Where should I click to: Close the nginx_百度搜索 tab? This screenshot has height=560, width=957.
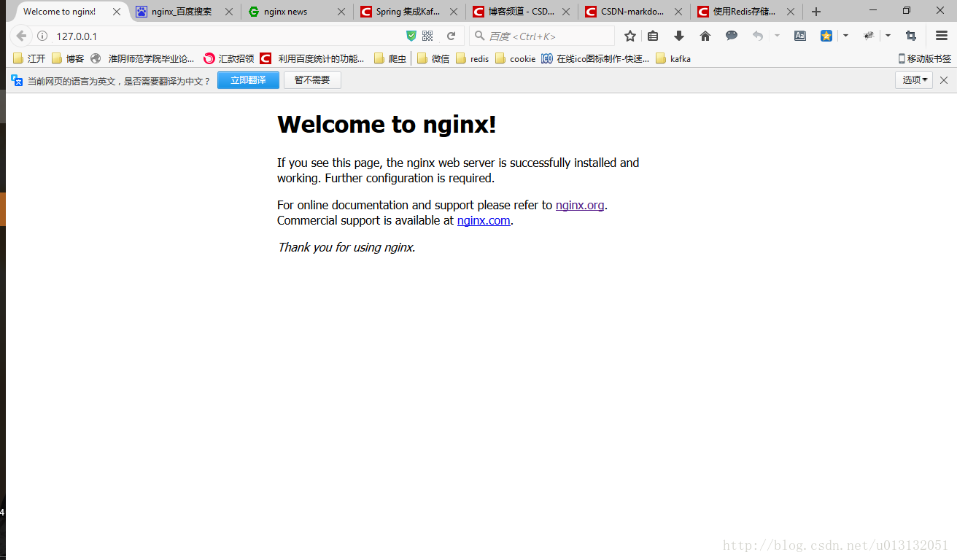[x=229, y=12]
